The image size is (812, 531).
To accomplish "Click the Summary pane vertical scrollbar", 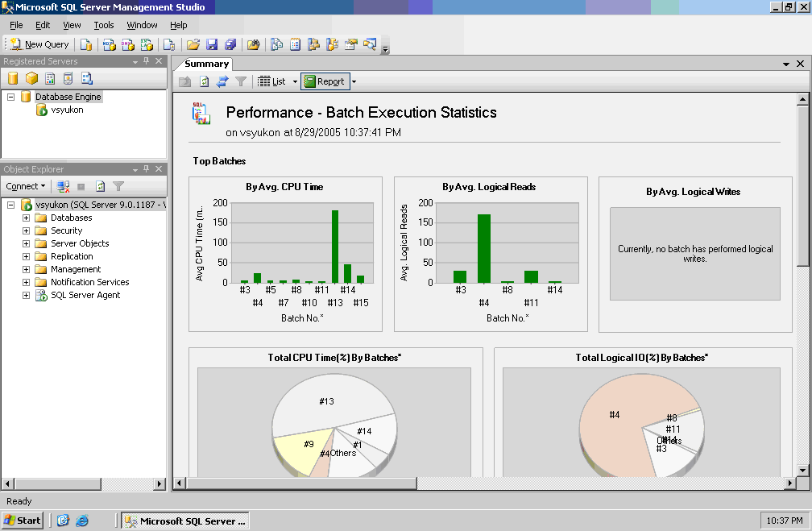I will tap(802, 186).
